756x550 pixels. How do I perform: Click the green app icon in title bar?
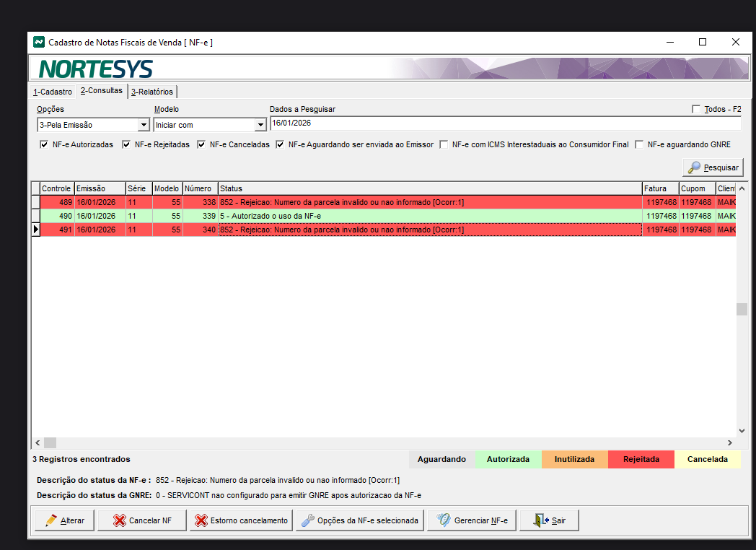(x=39, y=42)
